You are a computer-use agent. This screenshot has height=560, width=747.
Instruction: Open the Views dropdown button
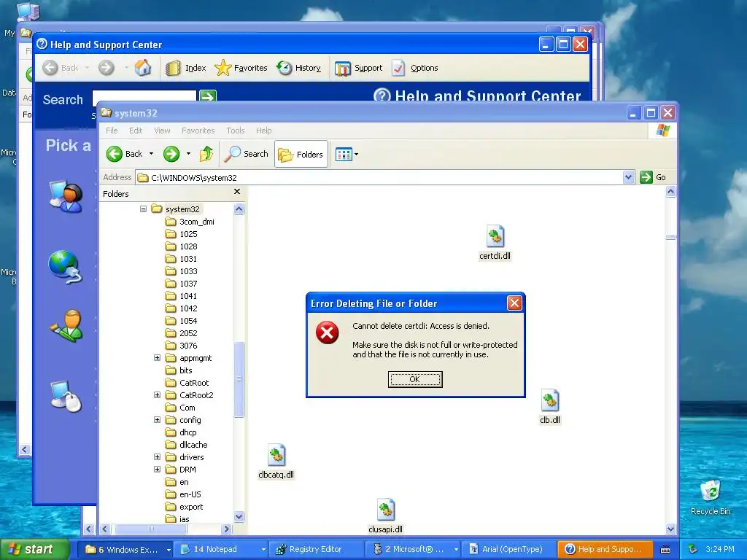click(x=347, y=154)
